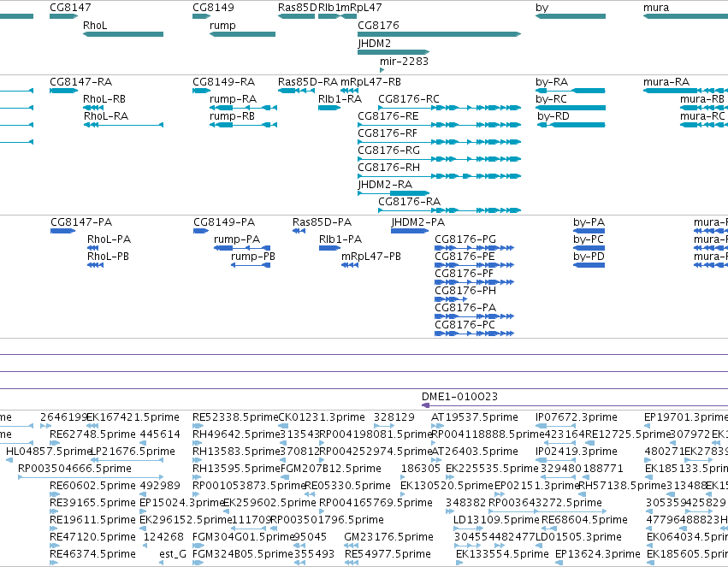Select EST label AT19537.5prime
The height and width of the screenshot is (567, 728).
click(x=475, y=417)
